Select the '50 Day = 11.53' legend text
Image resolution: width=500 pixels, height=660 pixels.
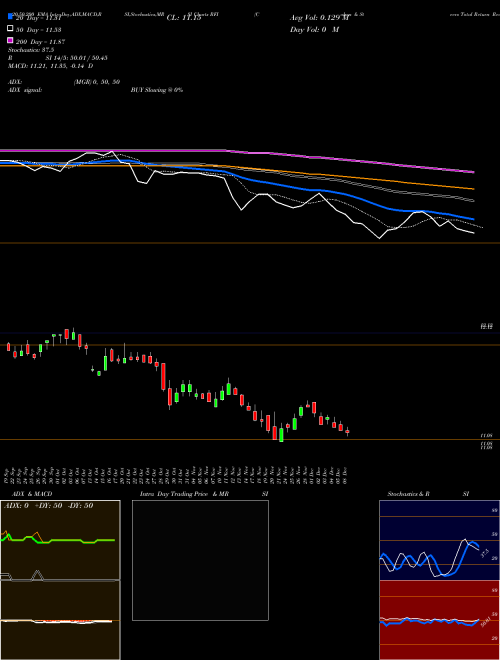pos(39,30)
